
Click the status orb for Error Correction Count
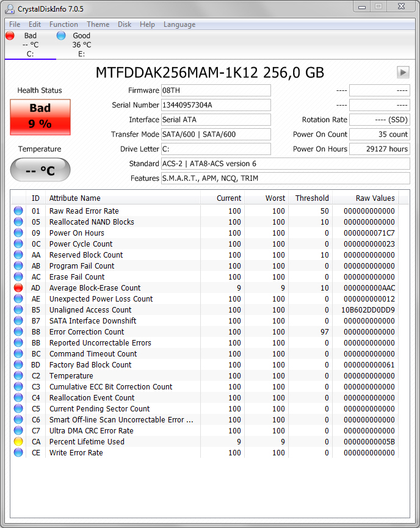(18, 331)
